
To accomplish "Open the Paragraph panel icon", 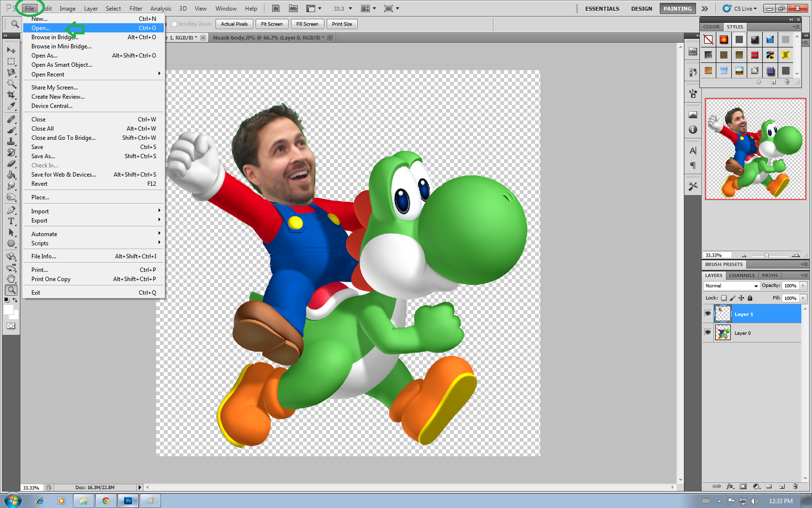I will coord(693,165).
